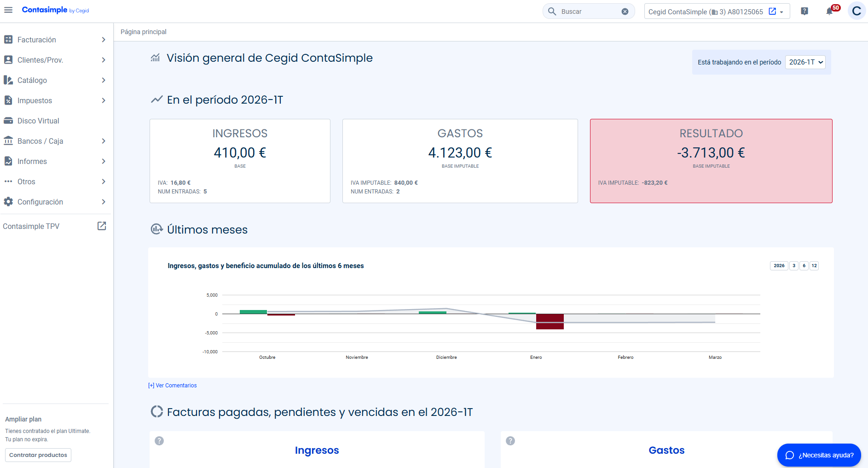Expand the Impuestos menu item
This screenshot has height=468, width=868.
[x=55, y=101]
